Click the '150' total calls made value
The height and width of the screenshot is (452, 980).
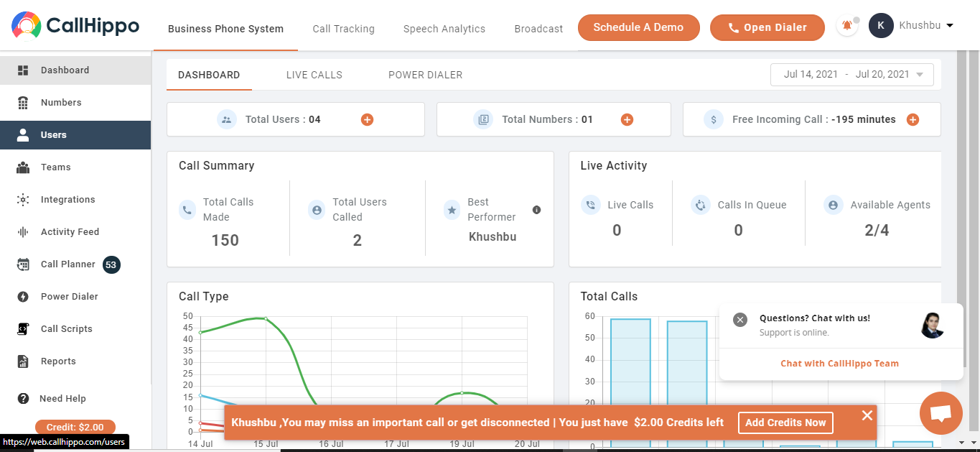click(x=225, y=240)
